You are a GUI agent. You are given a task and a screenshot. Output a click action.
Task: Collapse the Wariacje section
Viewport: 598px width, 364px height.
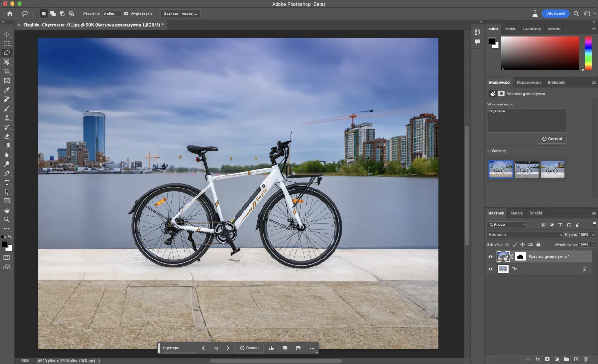pos(489,150)
